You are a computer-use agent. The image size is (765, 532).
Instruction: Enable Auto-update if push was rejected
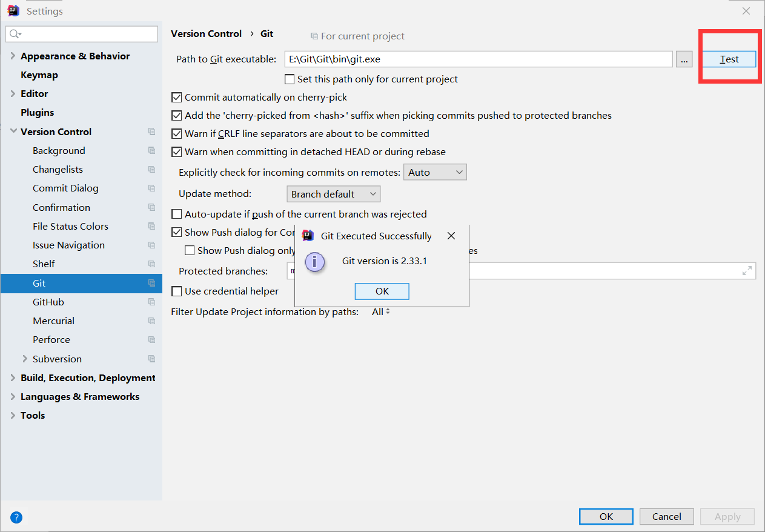[x=177, y=214]
